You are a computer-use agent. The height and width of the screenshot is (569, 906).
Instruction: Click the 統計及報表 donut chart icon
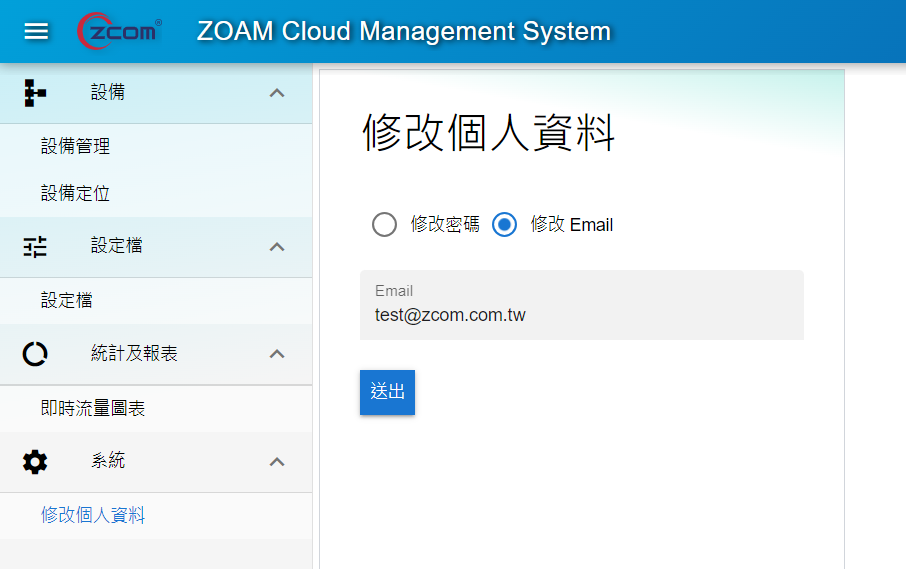click(x=35, y=354)
